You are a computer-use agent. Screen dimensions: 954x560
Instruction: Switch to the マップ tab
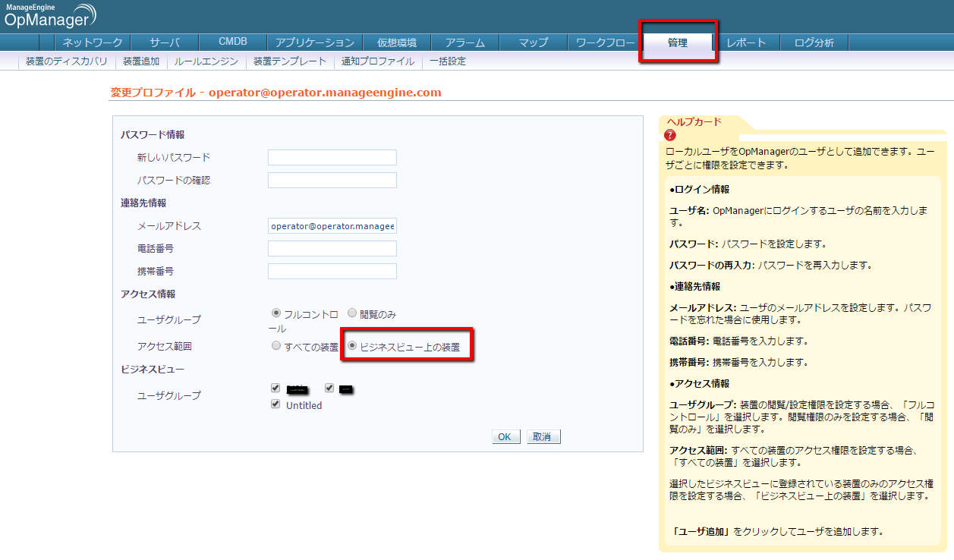(x=534, y=42)
